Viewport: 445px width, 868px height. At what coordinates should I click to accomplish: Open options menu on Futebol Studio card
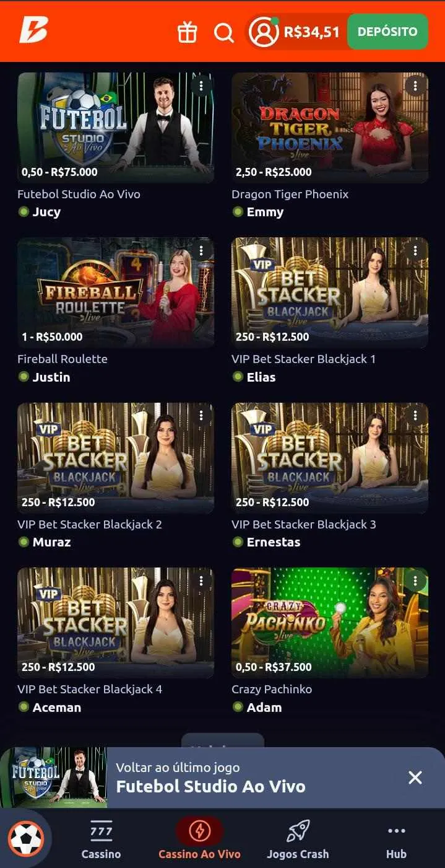[x=201, y=85]
